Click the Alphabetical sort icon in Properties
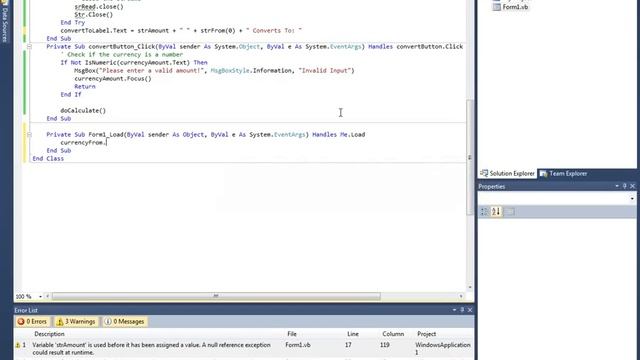The image size is (640, 360). click(496, 211)
